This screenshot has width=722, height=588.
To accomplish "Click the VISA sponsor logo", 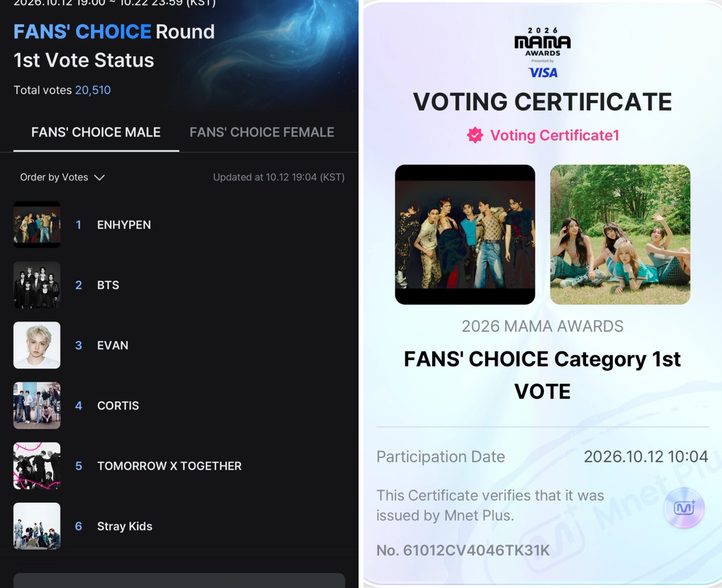I will (543, 72).
